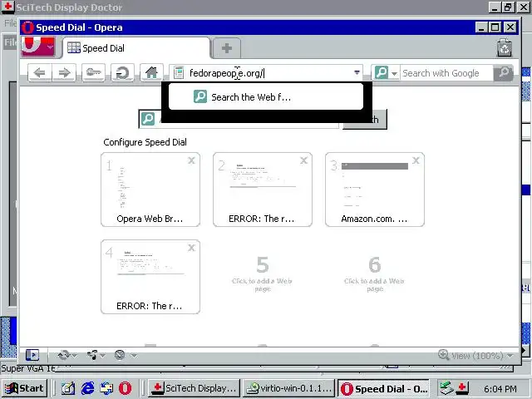Expand the address bar history dropdown
The height and width of the screenshot is (399, 532).
click(357, 72)
